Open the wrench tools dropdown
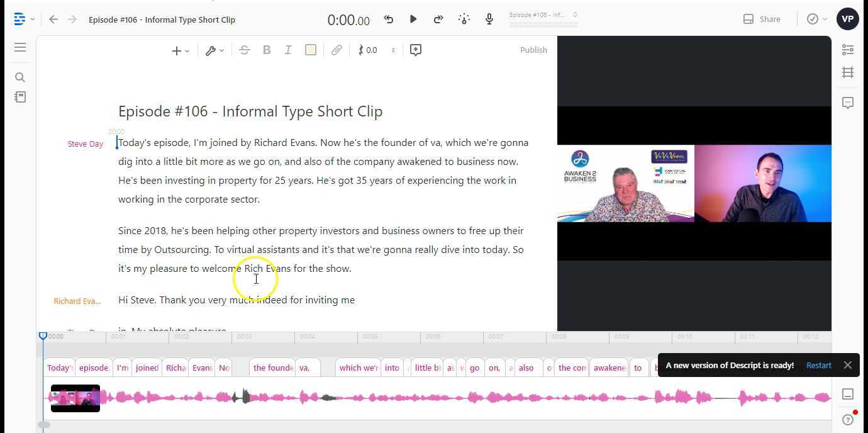868x433 pixels. pos(214,50)
